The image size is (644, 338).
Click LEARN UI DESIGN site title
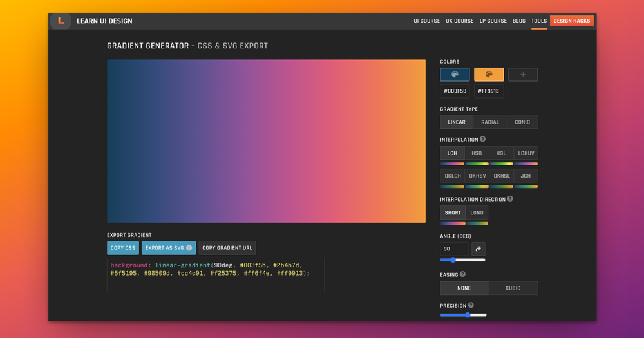click(104, 21)
